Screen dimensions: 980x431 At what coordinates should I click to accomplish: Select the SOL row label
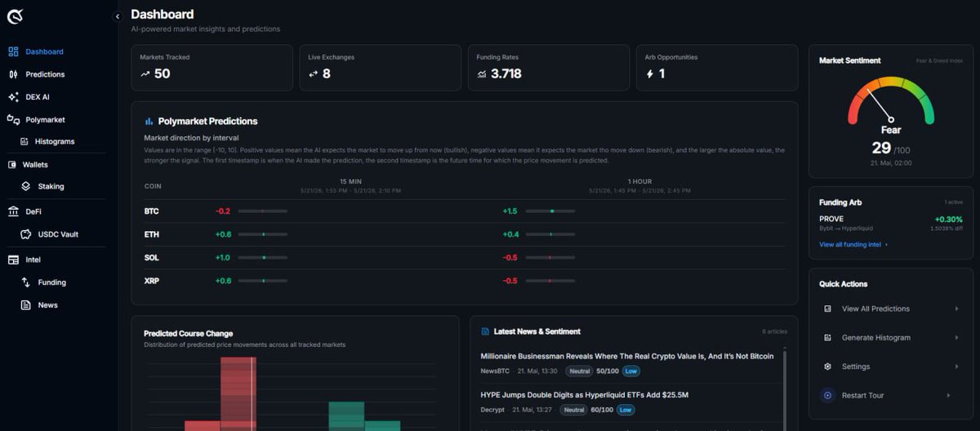pos(151,257)
